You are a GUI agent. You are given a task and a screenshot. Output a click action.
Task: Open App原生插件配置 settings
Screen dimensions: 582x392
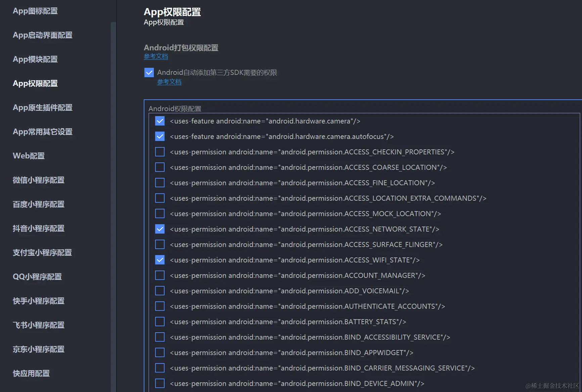pos(42,107)
